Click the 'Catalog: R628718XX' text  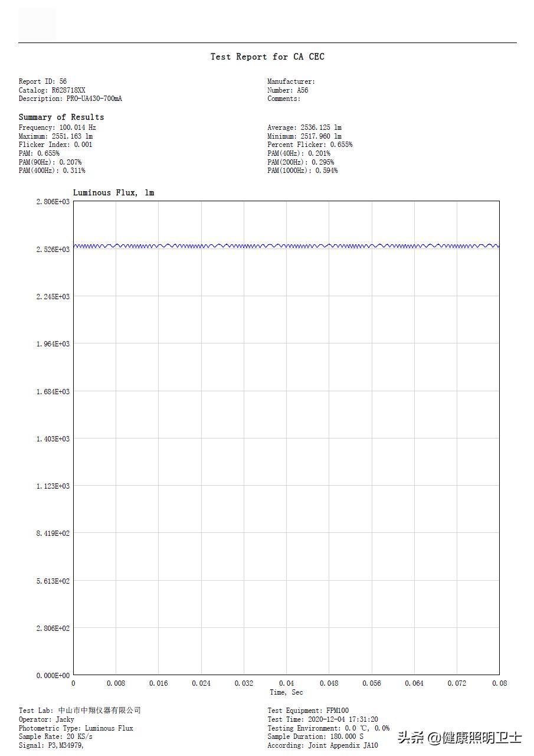click(x=52, y=90)
